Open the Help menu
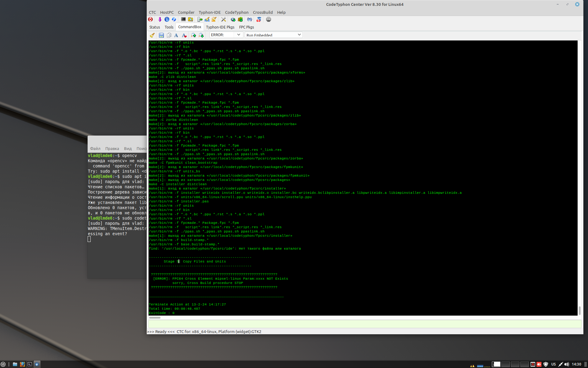 281,12
